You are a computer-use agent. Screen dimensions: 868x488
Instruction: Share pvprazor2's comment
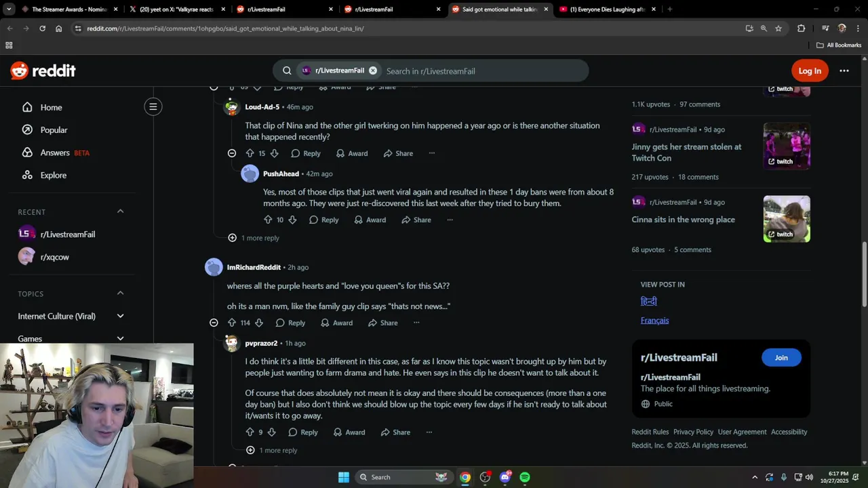tap(395, 432)
